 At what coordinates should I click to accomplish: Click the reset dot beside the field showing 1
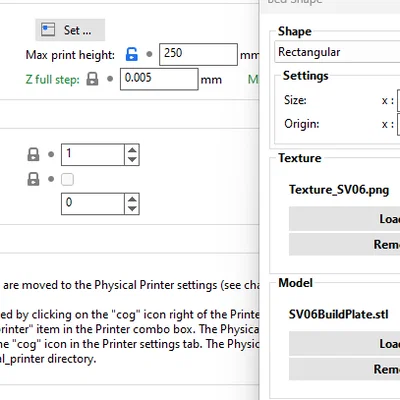(x=51, y=154)
